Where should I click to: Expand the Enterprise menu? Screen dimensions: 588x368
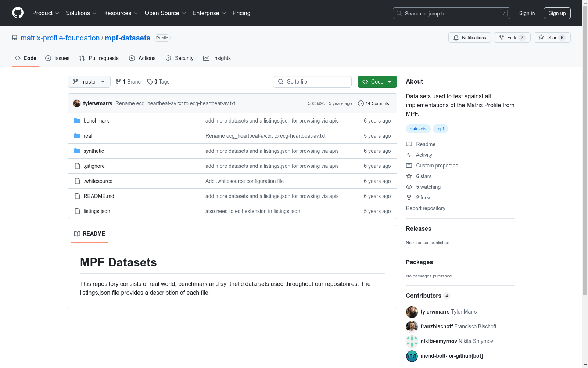tap(209, 13)
